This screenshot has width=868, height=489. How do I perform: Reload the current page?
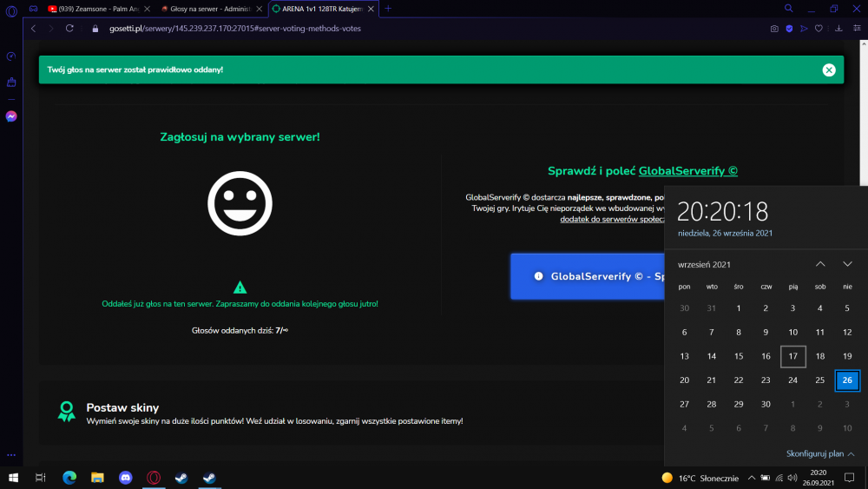coord(69,29)
